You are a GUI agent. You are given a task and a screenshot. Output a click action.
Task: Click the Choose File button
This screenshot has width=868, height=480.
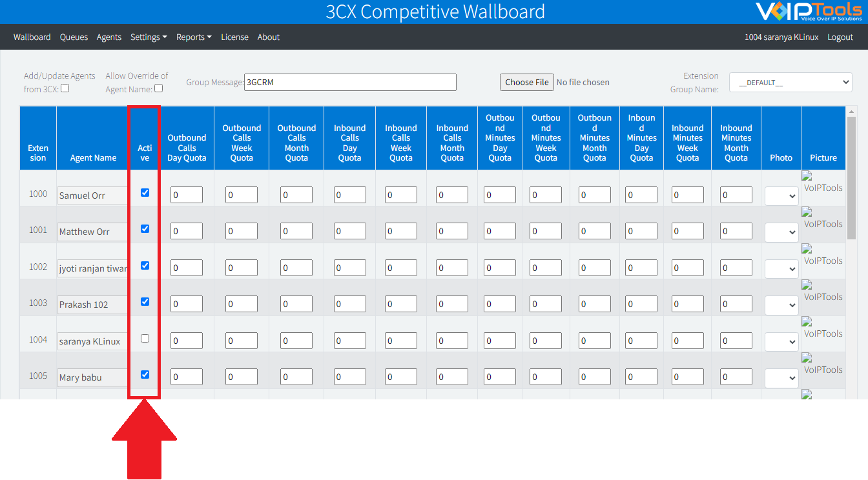pyautogui.click(x=526, y=82)
